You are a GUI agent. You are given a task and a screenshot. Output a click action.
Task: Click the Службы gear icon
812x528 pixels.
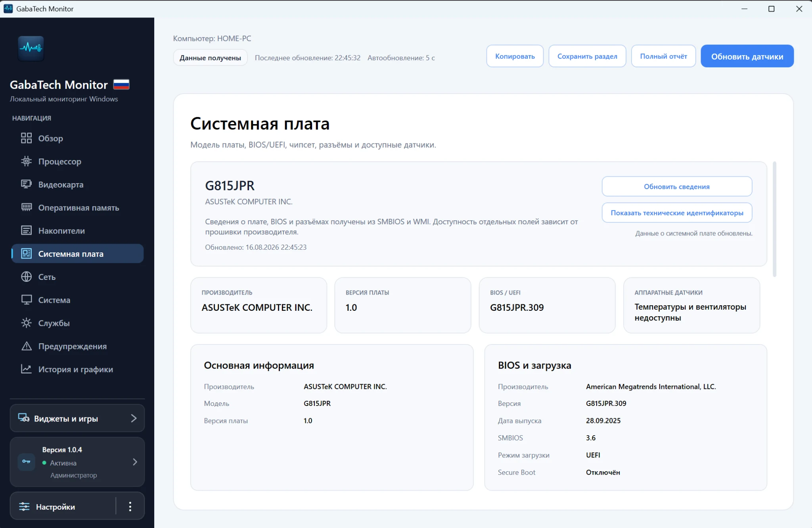(26, 323)
